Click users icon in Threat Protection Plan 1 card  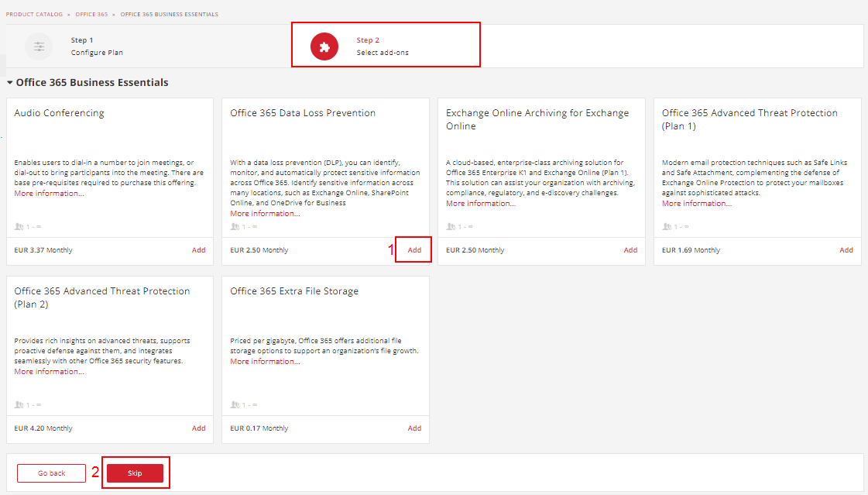point(667,226)
